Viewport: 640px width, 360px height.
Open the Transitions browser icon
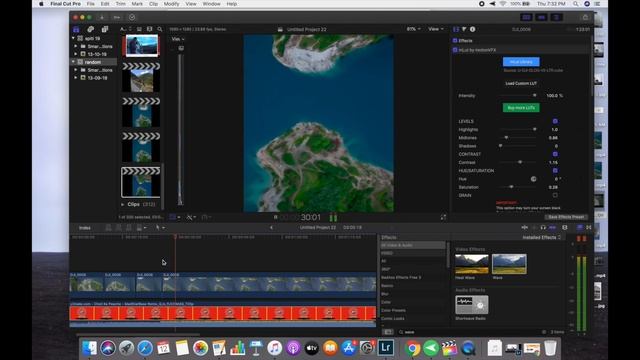(589, 227)
